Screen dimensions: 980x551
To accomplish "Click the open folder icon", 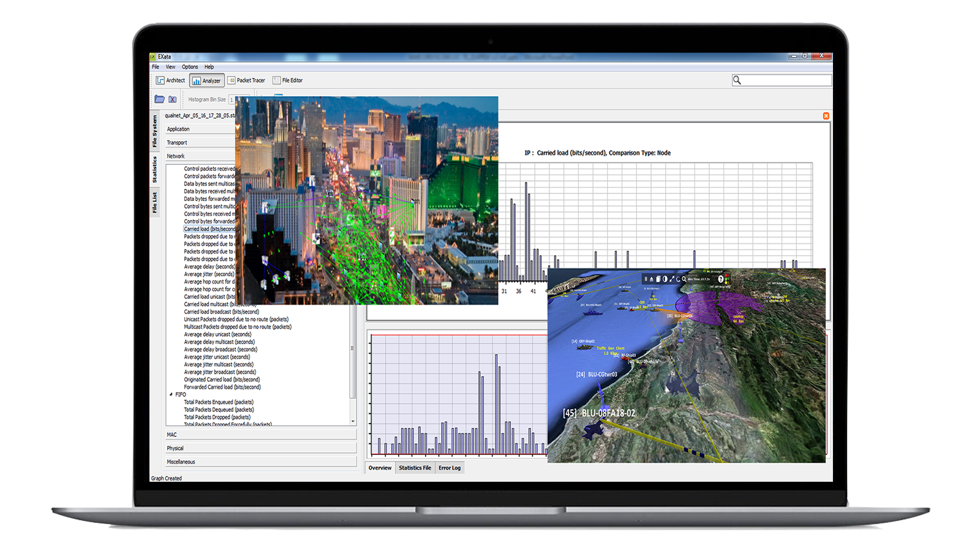I will point(159,99).
